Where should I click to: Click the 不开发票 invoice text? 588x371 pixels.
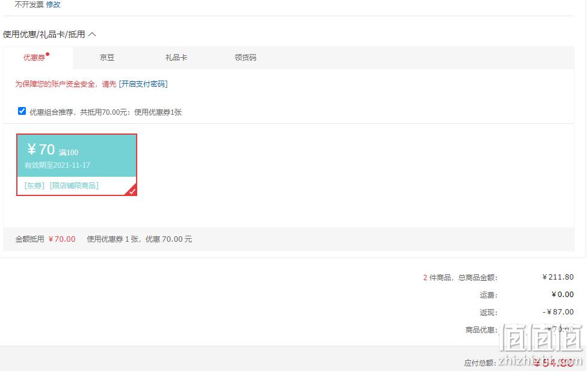click(29, 4)
